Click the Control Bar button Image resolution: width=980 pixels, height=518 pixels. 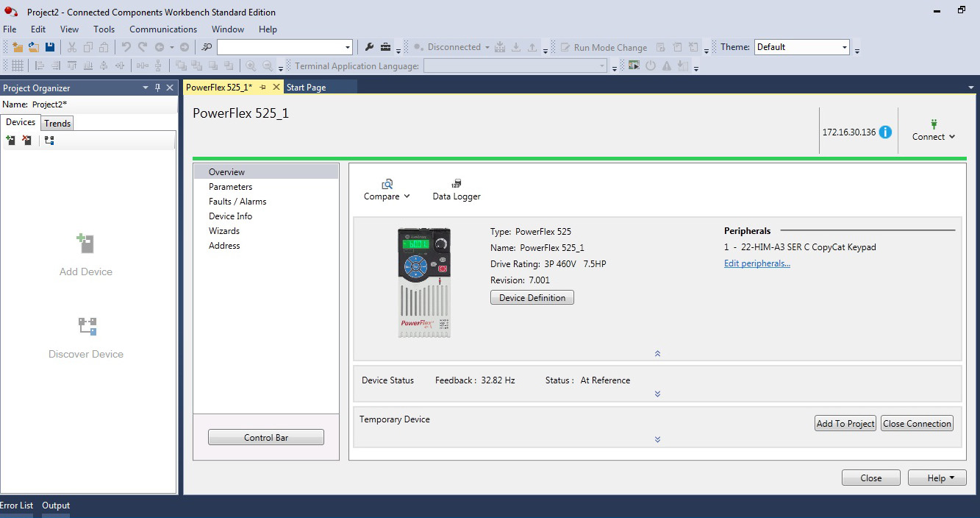266,437
